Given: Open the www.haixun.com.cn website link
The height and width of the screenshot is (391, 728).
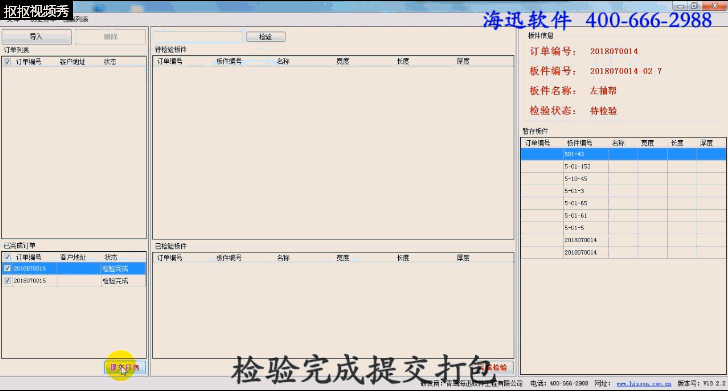Looking at the screenshot, I should tap(644, 384).
